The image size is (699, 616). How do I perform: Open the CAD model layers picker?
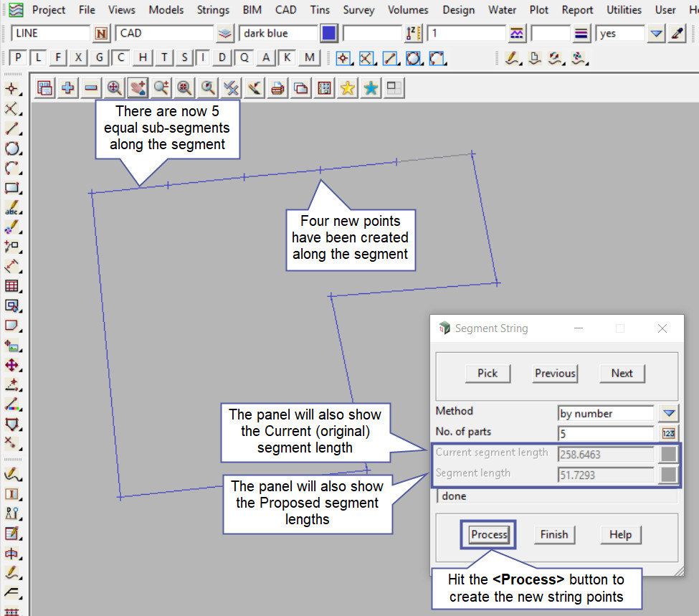coord(225,34)
